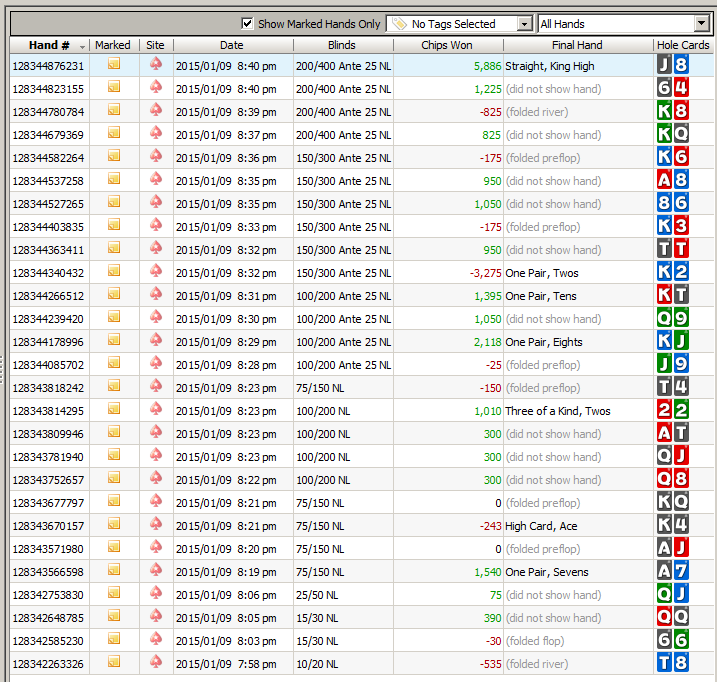Click T8 hole cards for hand 128342263326

pos(673,662)
